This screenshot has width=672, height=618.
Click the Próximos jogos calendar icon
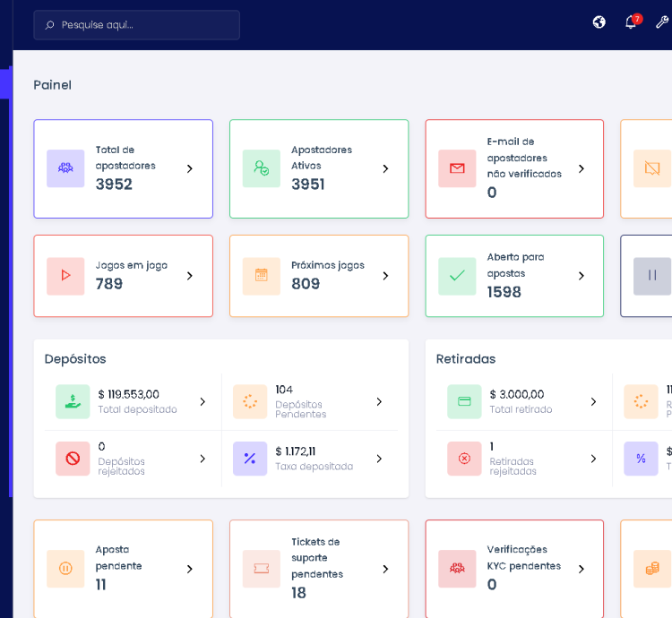261,276
